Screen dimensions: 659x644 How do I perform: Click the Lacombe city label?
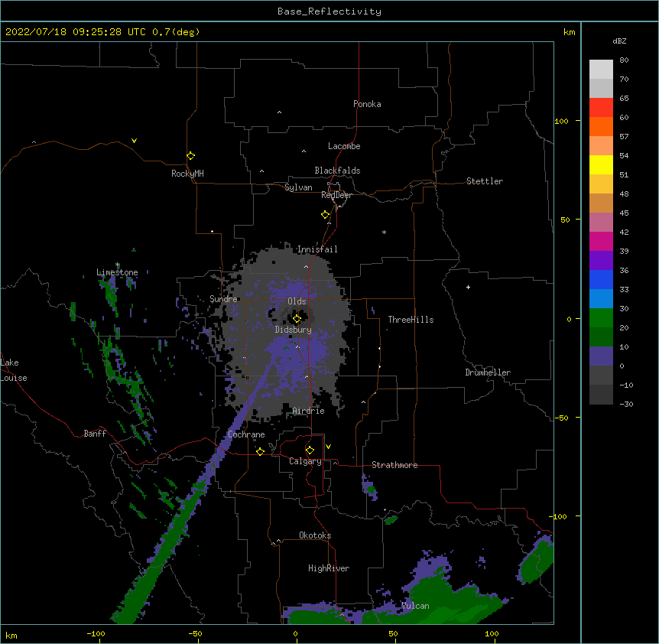click(344, 146)
